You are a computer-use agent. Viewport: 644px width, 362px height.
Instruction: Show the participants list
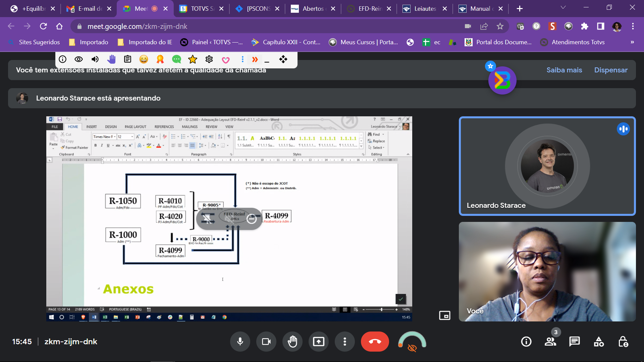[x=550, y=342]
